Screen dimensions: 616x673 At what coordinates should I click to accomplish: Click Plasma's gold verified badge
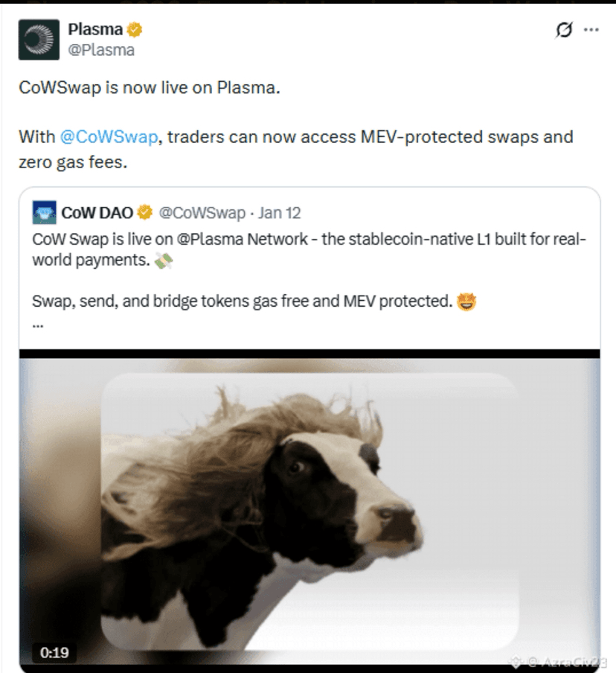pos(135,30)
